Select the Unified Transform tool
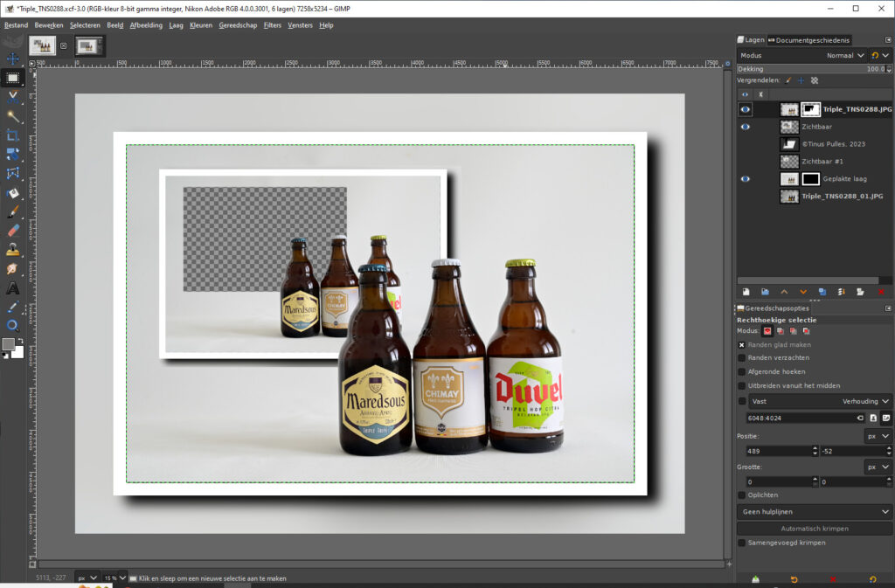Image resolution: width=895 pixels, height=588 pixels. coord(12,154)
